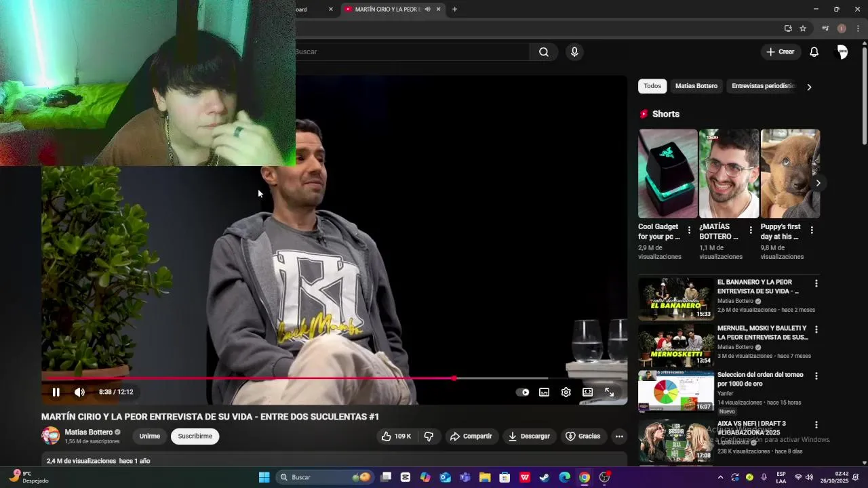
Task: Select the Entrevistas periodísticas chip
Action: tap(764, 86)
